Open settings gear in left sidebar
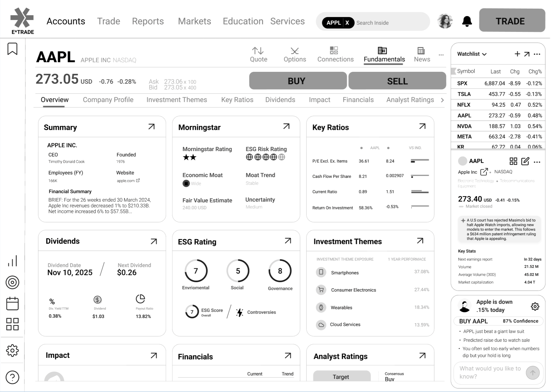This screenshot has height=392, width=551. click(12, 350)
